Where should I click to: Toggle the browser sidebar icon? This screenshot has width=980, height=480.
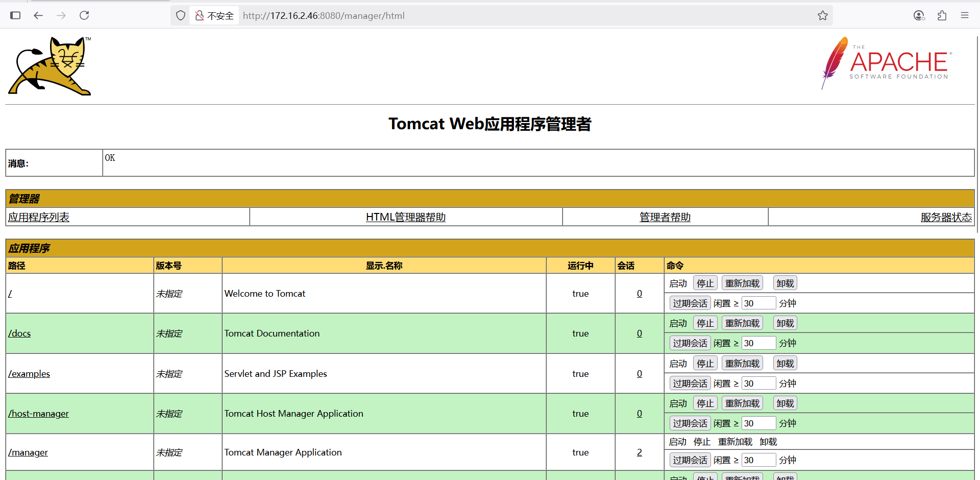coord(15,15)
